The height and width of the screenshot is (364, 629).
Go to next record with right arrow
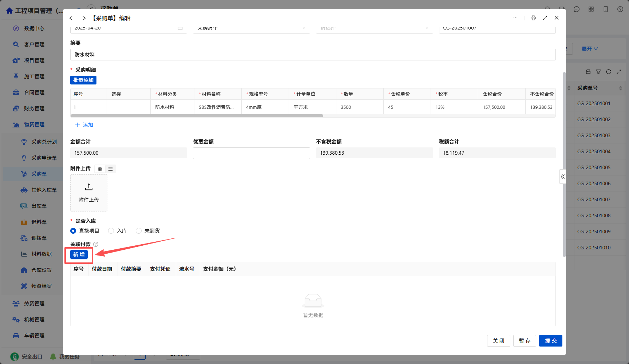click(x=84, y=18)
